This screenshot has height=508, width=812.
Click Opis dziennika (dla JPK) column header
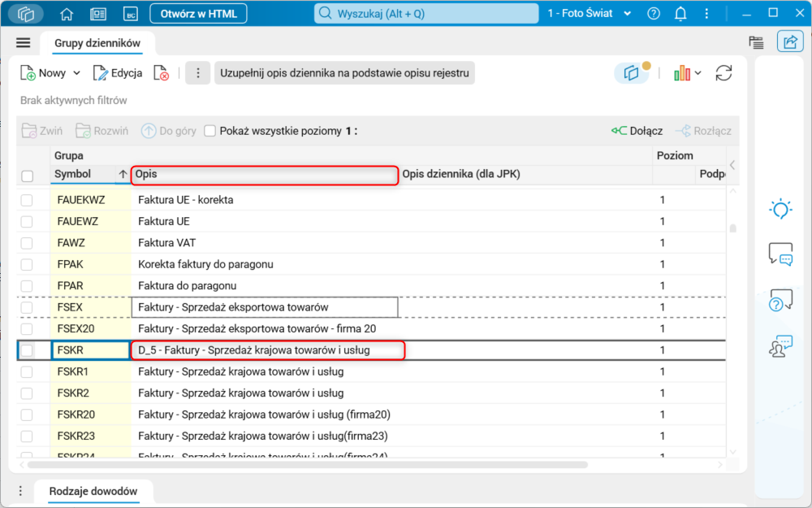[525, 175]
